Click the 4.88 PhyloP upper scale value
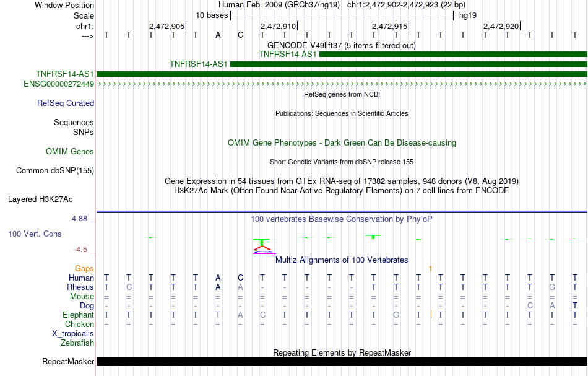The width and height of the screenshot is (588, 376). 79,219
